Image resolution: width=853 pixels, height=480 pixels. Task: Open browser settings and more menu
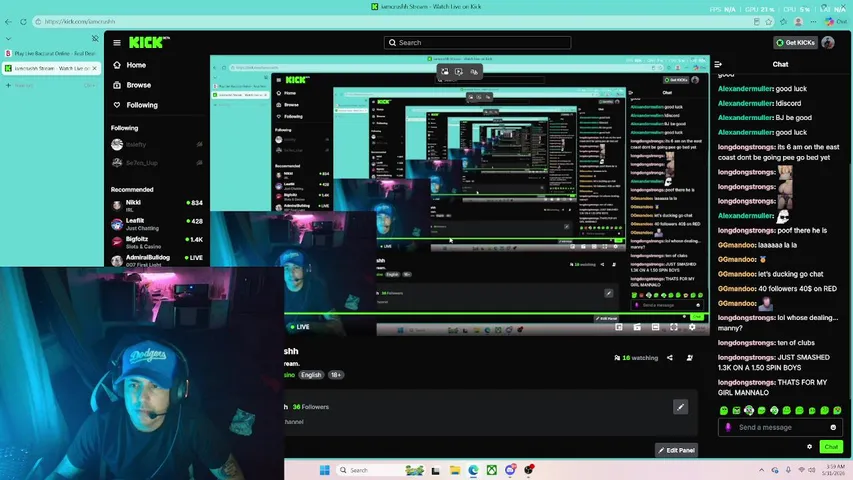[813, 22]
